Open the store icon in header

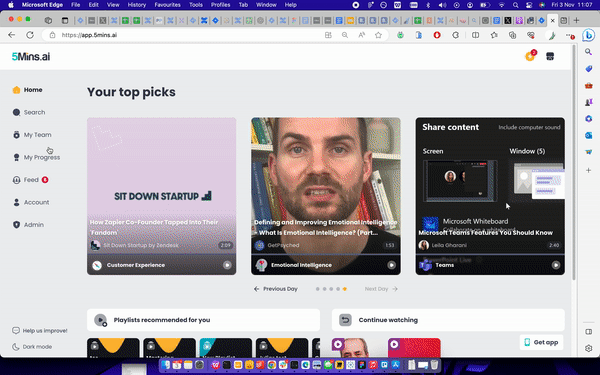coord(550,56)
